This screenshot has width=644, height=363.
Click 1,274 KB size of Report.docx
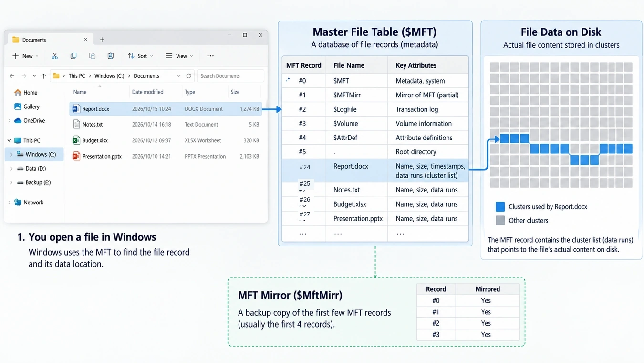coord(249,109)
